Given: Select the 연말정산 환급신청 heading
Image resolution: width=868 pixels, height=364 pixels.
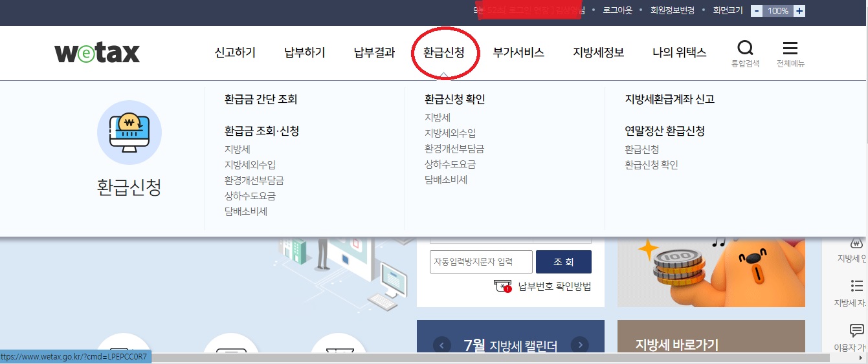Looking at the screenshot, I should click(x=665, y=131).
